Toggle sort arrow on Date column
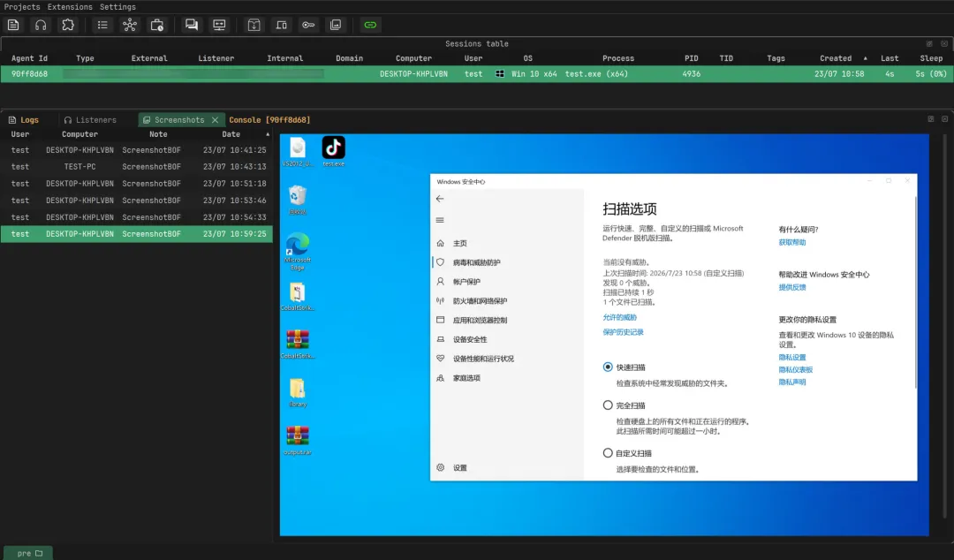Screen dimensions: 954x560 [x=267, y=134]
